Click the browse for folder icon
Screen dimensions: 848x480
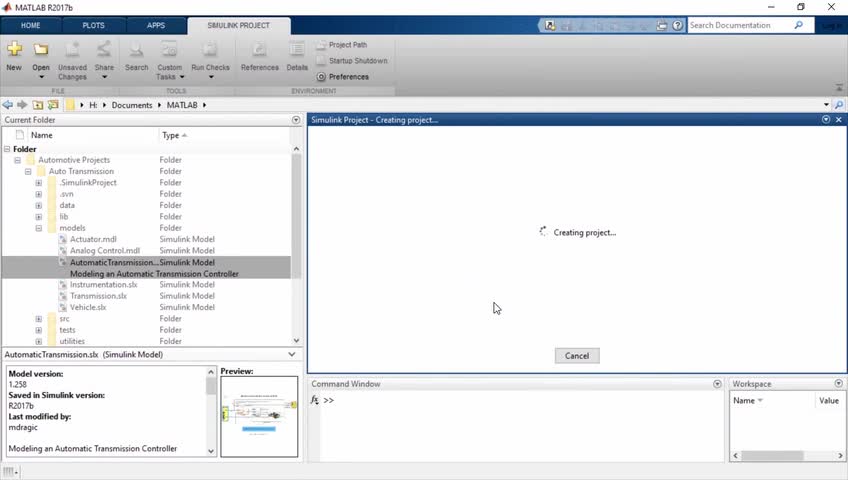click(x=53, y=105)
